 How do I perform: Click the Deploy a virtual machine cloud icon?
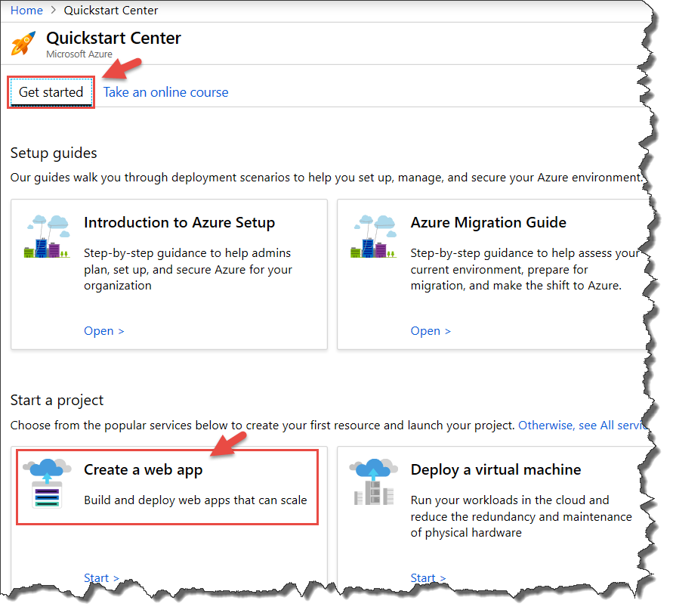click(374, 482)
